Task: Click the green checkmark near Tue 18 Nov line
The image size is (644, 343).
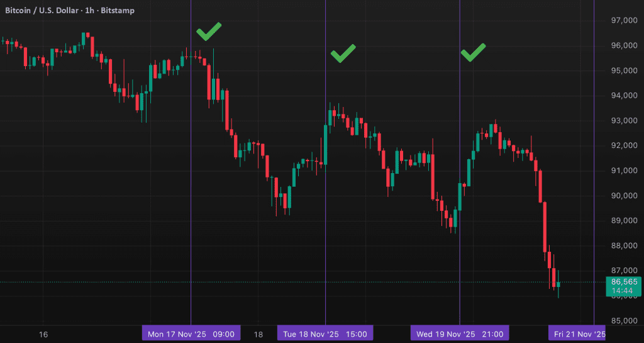Action: (x=343, y=53)
